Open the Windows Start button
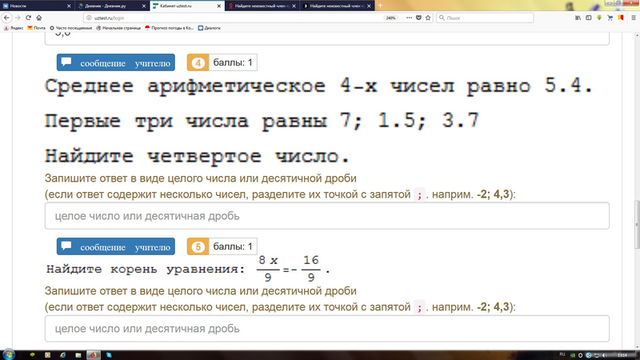 pyautogui.click(x=9, y=355)
